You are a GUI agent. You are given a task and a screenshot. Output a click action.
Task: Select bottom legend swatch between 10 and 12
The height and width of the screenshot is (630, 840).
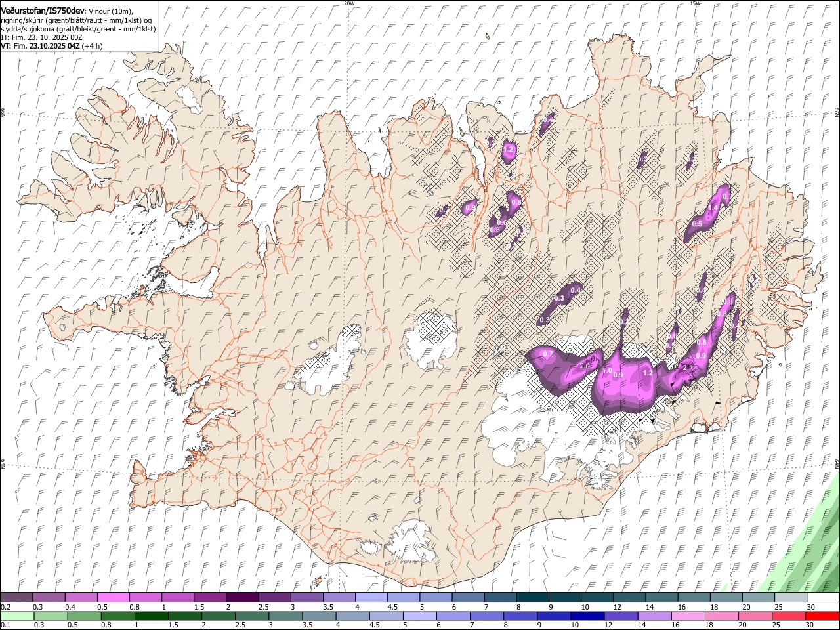pos(587,616)
